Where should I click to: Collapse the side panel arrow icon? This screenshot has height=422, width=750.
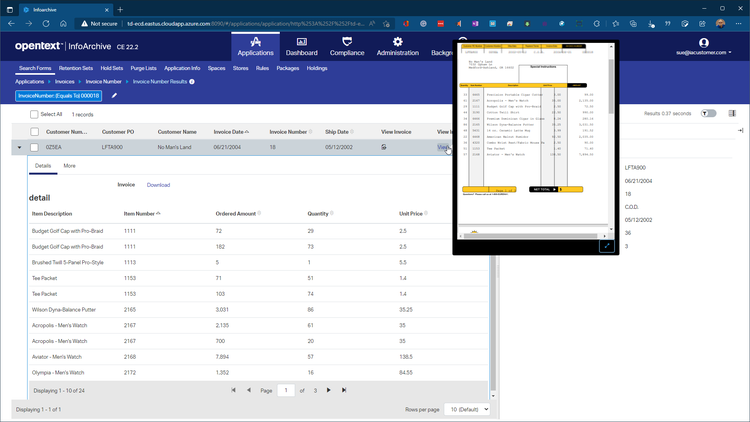[740, 130]
